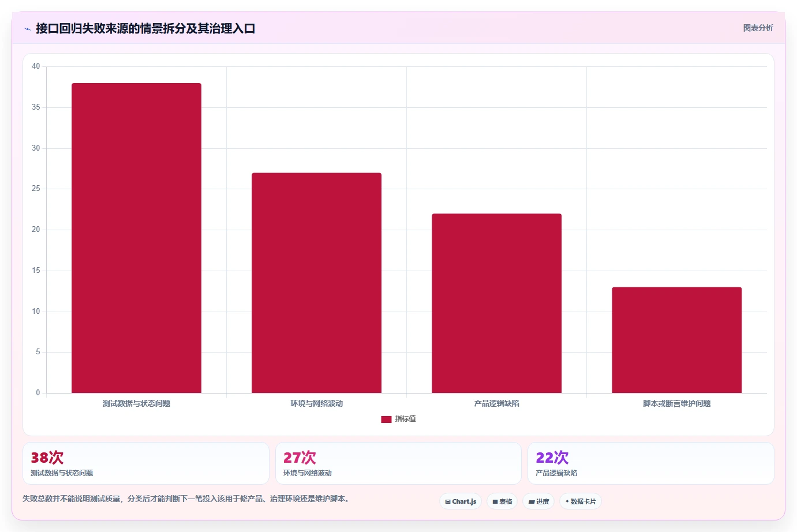This screenshot has height=532, width=797.
Task: Click the lightning icon beside the chart title
Action: click(x=27, y=29)
